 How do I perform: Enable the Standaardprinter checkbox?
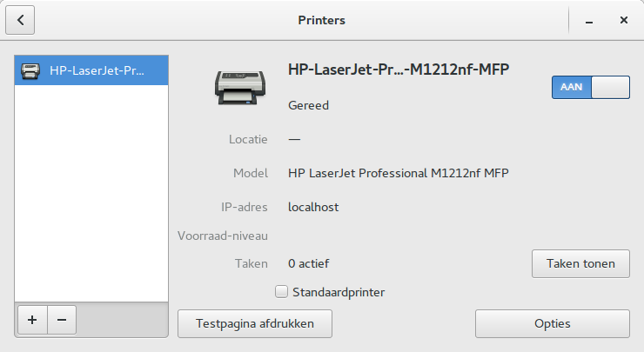pyautogui.click(x=281, y=292)
